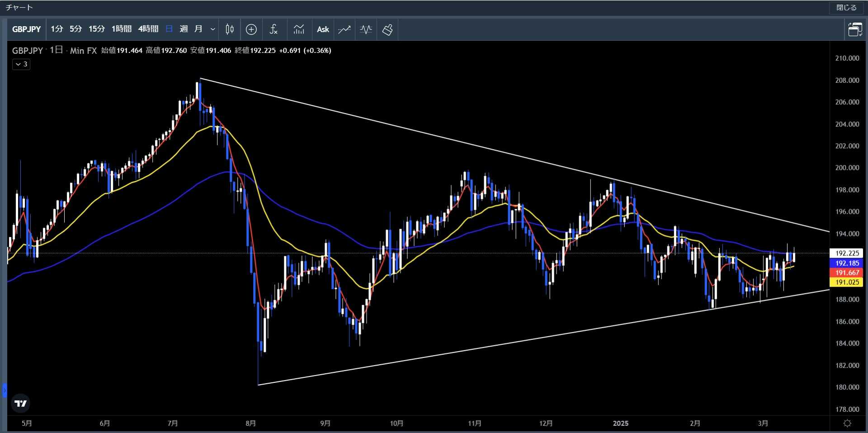
Task: Open the candlestick chart style menu
Action: 230,29
